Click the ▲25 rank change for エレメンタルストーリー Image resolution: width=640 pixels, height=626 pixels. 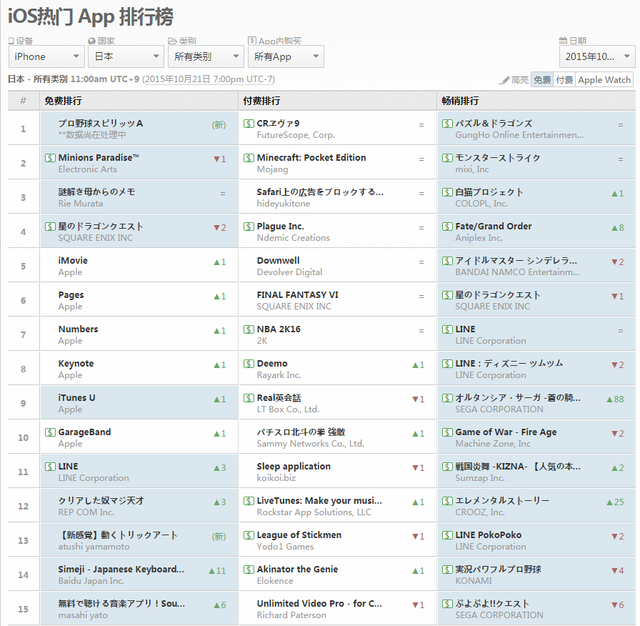point(615,502)
